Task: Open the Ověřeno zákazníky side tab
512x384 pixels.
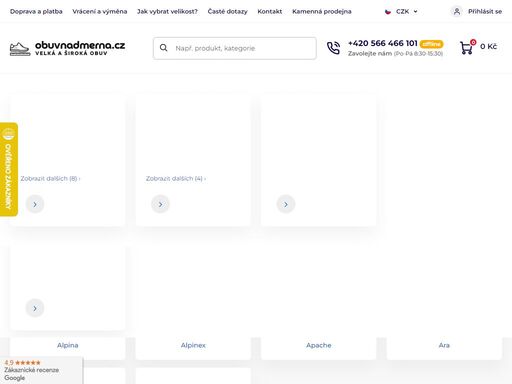Action: 9,169
